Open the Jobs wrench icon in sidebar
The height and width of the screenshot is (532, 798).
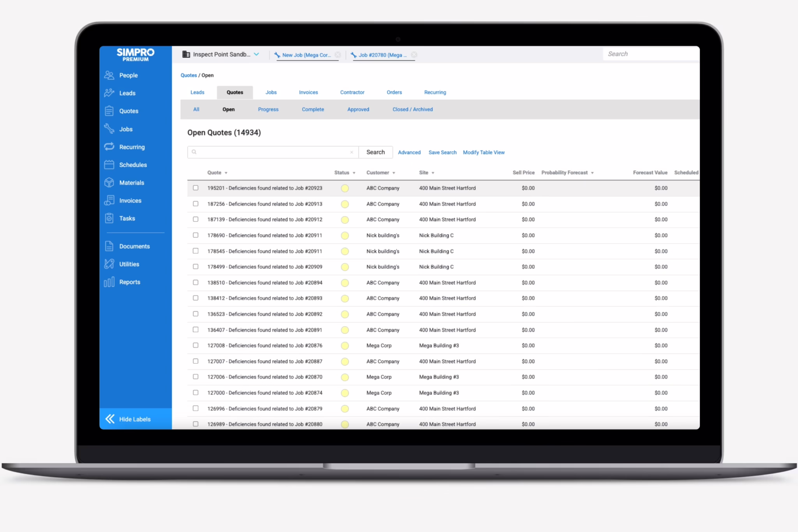[x=109, y=129]
